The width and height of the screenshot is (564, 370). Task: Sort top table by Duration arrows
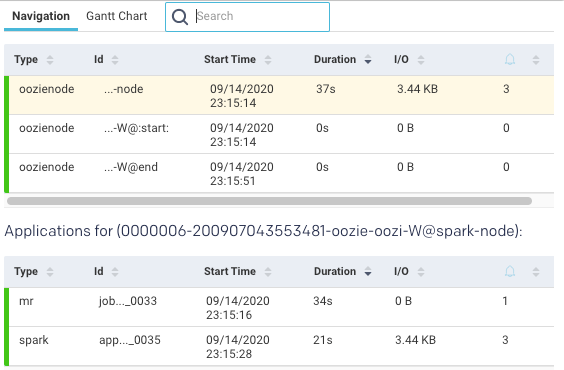pos(368,60)
